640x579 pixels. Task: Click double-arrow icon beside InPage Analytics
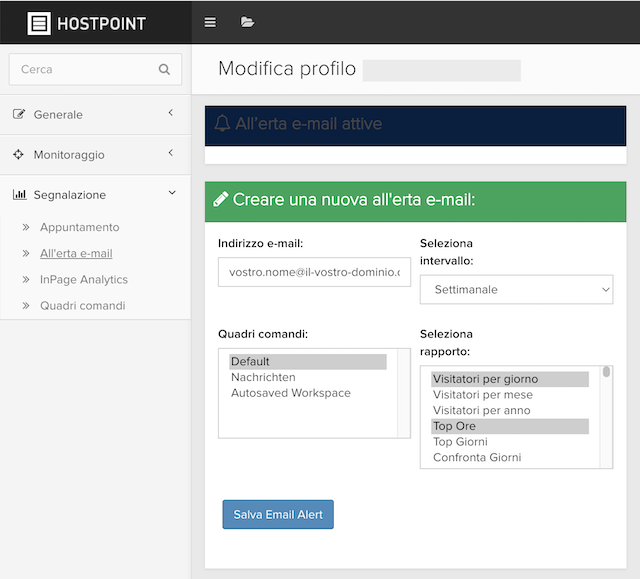coord(26,280)
